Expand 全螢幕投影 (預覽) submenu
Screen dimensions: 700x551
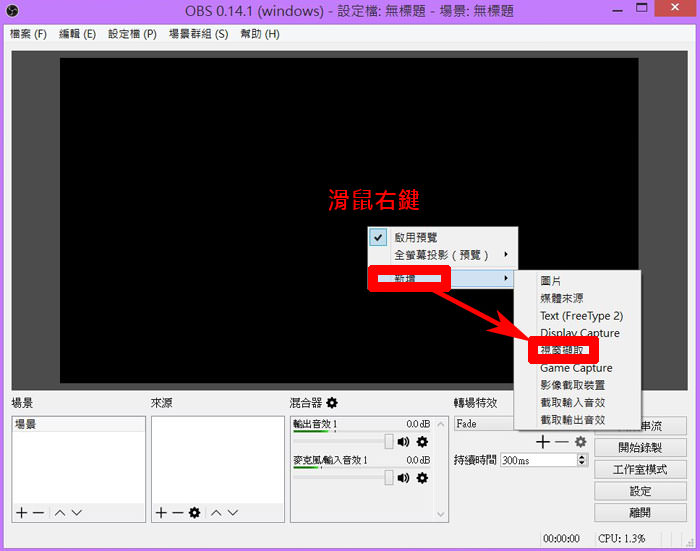point(442,255)
